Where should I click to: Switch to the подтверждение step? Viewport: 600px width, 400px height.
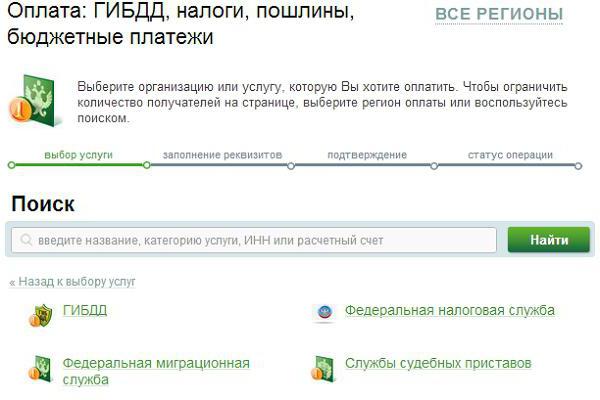(367, 155)
